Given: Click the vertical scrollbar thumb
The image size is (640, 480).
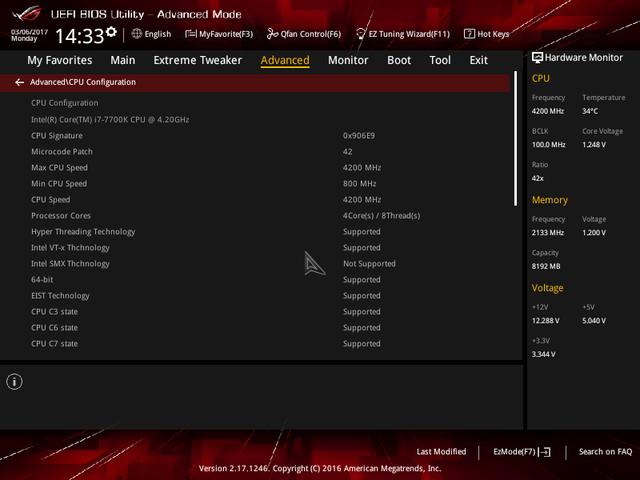Looking at the screenshot, I should pos(516,139).
